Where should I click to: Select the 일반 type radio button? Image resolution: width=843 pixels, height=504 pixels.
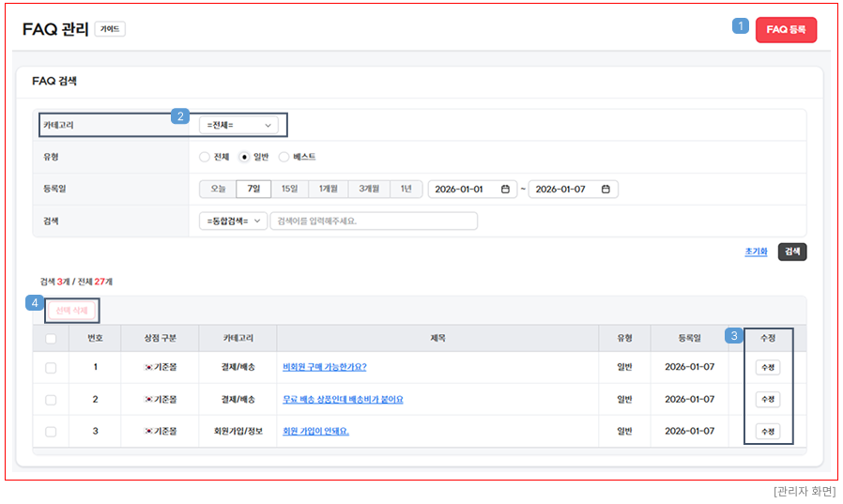point(244,157)
